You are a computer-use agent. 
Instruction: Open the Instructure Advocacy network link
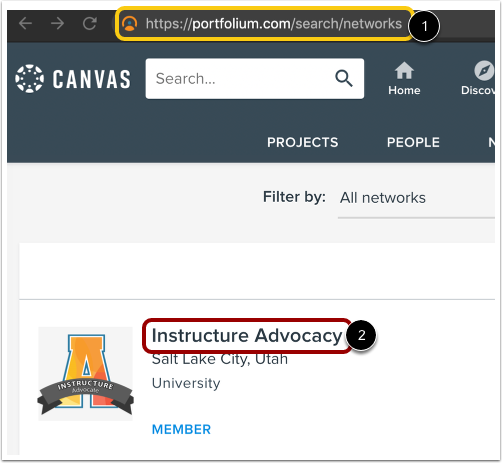pos(247,335)
